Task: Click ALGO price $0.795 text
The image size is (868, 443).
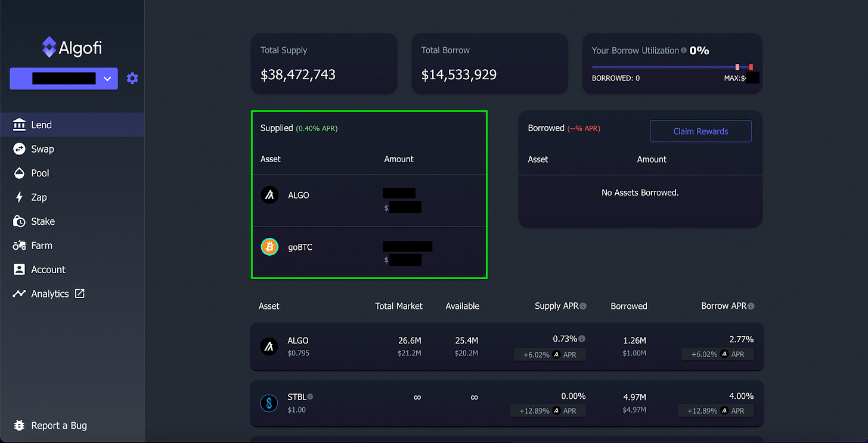Action: point(298,353)
